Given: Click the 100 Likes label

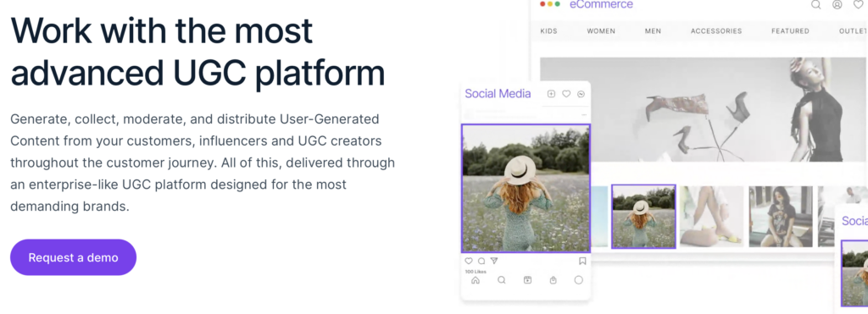Looking at the screenshot, I should (475, 272).
